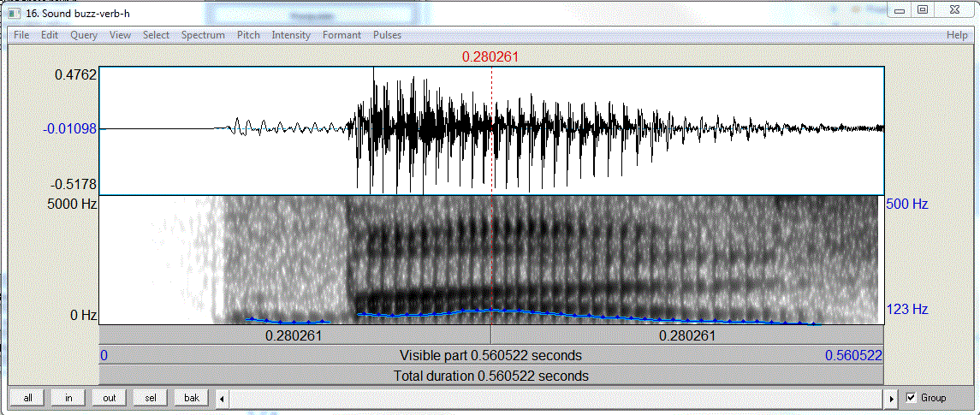Play the left 0.280261 segment bar
Screen dimensions: 980x415
point(295,335)
